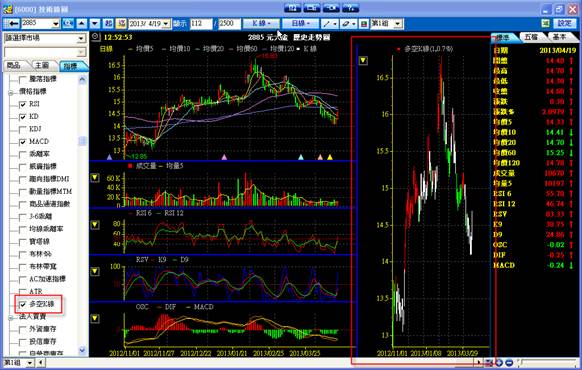Open the 日線 period dropdown
The image size is (582, 370).
tap(300, 23)
